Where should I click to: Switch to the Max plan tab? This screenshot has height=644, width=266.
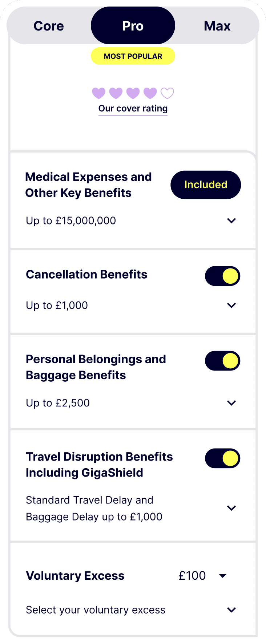[217, 25]
